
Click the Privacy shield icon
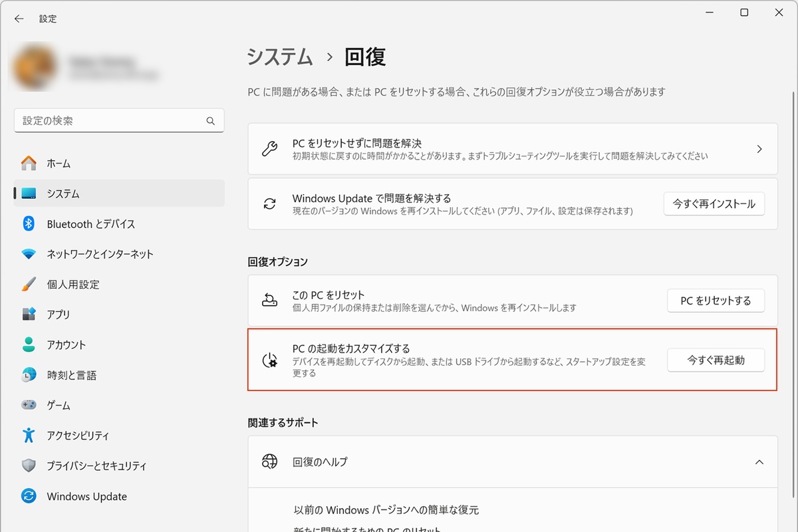click(x=29, y=465)
